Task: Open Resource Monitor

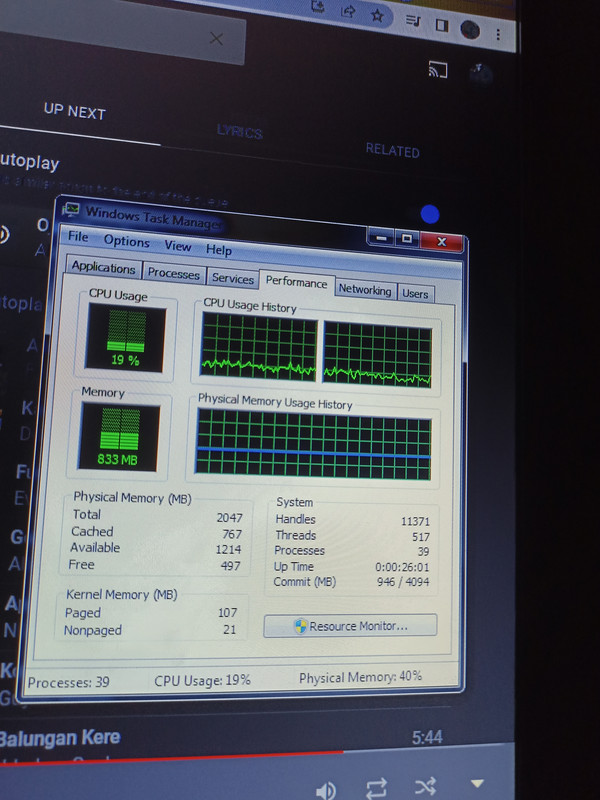Action: pyautogui.click(x=351, y=626)
